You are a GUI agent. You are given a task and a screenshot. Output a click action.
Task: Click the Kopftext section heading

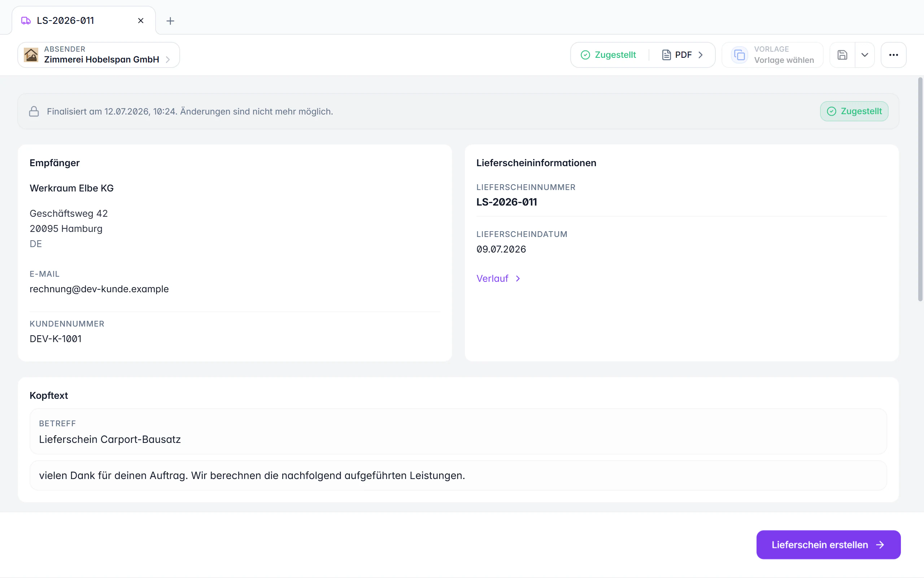point(49,395)
